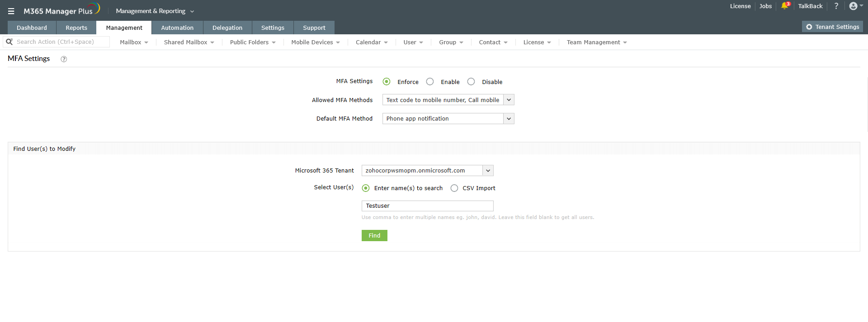Switch to the Reports tab
The image size is (868, 322).
pos(76,28)
